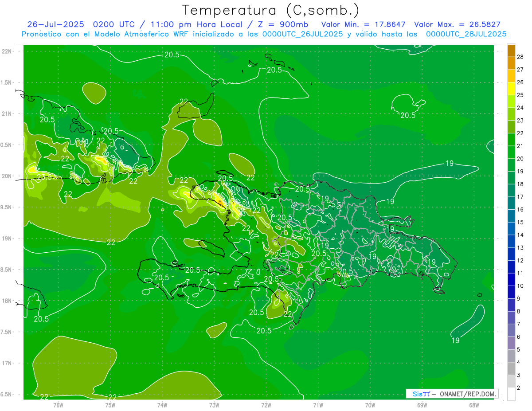Click the 'Valor Max. = 26.5827' readout
532x411 pixels.
point(458,24)
